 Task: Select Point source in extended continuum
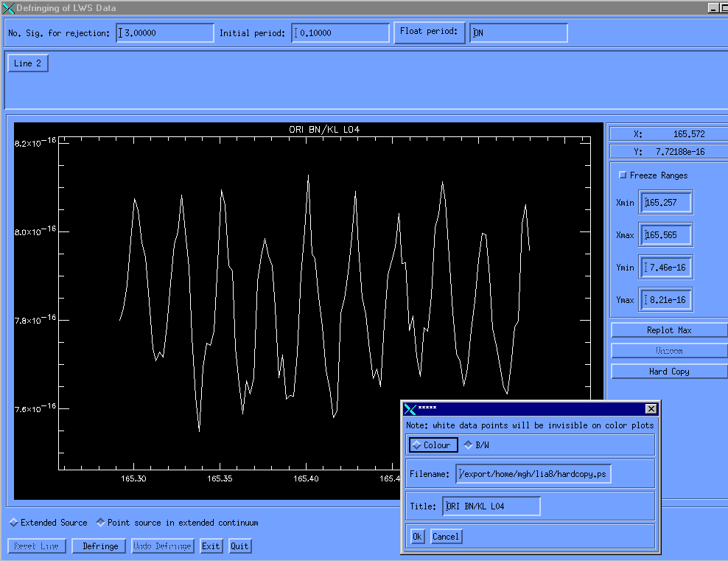coord(100,523)
